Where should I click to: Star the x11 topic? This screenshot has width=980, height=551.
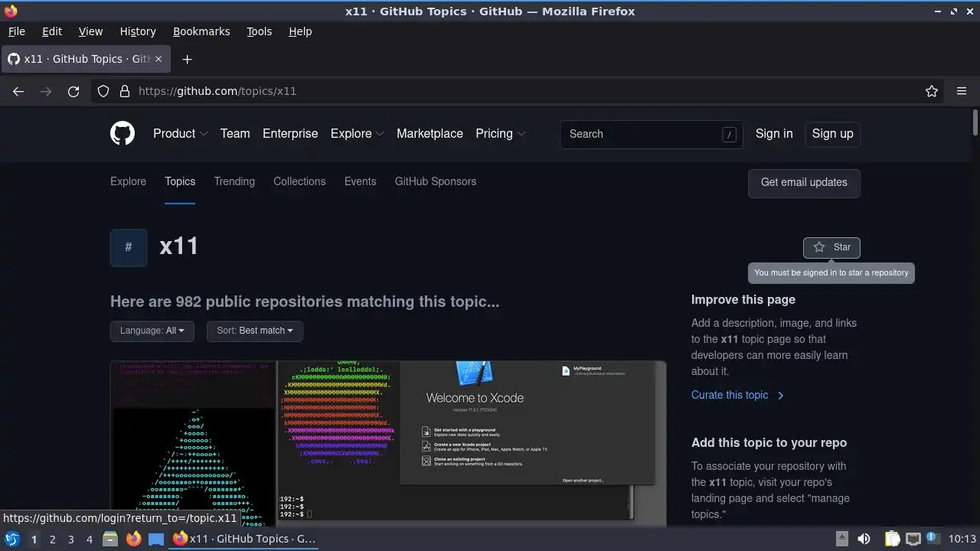pyautogui.click(x=831, y=247)
